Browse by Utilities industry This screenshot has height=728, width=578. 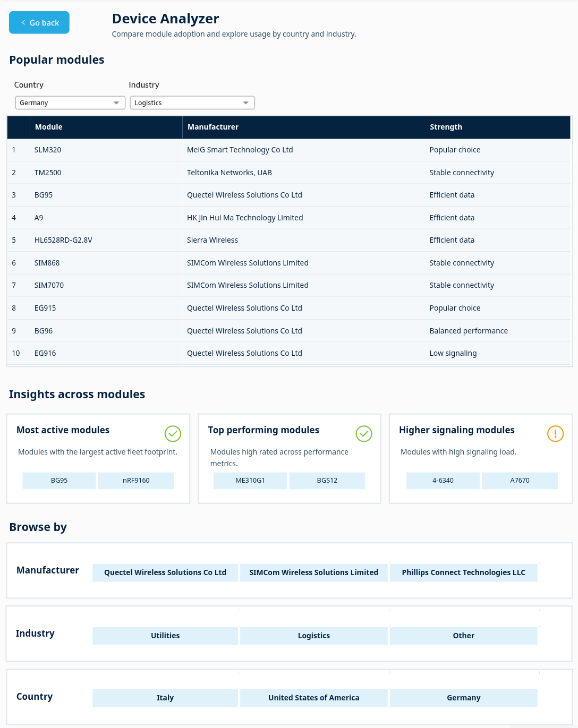click(165, 636)
